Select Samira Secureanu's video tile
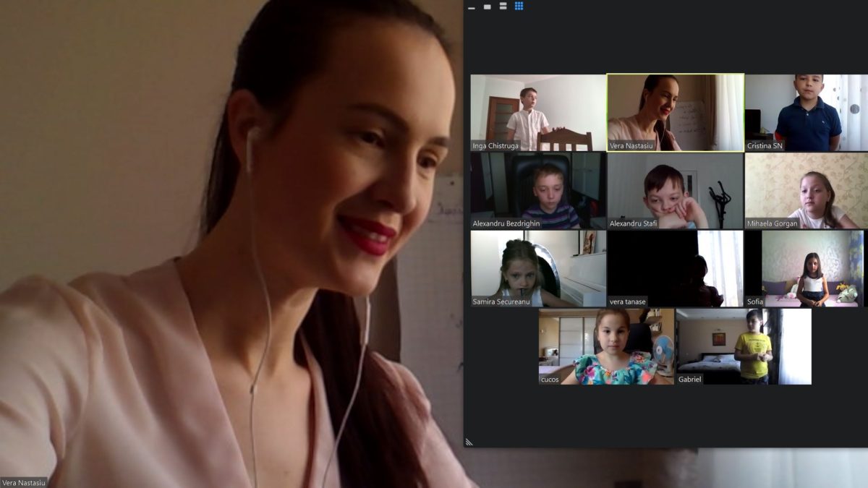 click(538, 269)
